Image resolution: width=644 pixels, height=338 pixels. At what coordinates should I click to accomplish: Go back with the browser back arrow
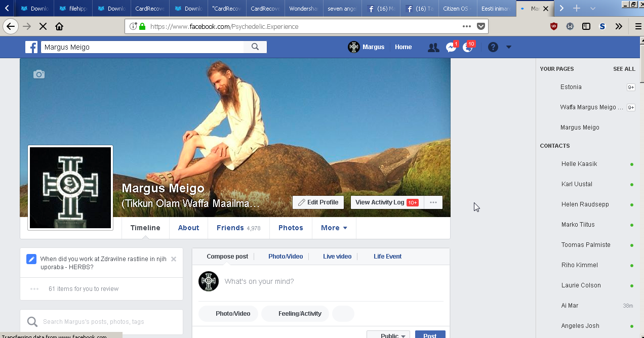(11, 26)
